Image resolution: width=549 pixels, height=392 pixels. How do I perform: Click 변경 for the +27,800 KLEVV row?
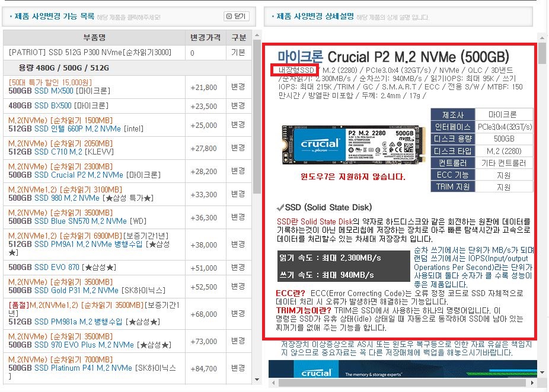pos(238,147)
